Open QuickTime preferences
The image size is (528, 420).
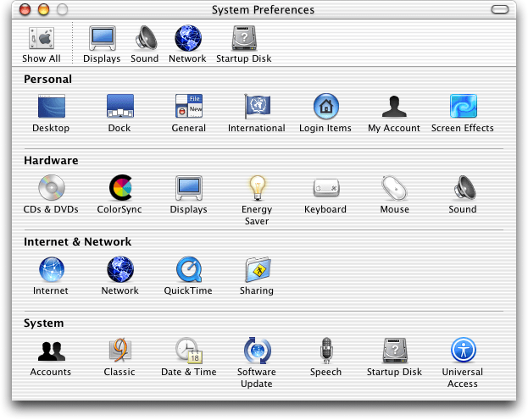point(188,269)
